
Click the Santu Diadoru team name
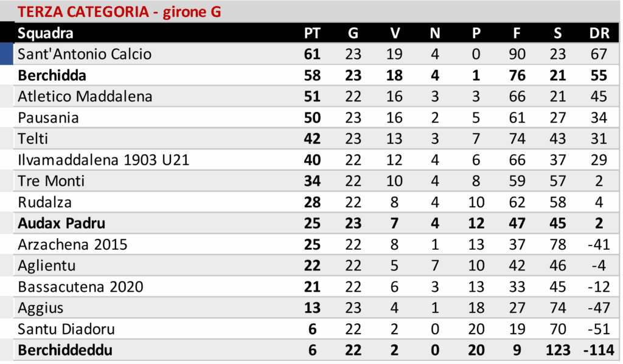pos(66,329)
